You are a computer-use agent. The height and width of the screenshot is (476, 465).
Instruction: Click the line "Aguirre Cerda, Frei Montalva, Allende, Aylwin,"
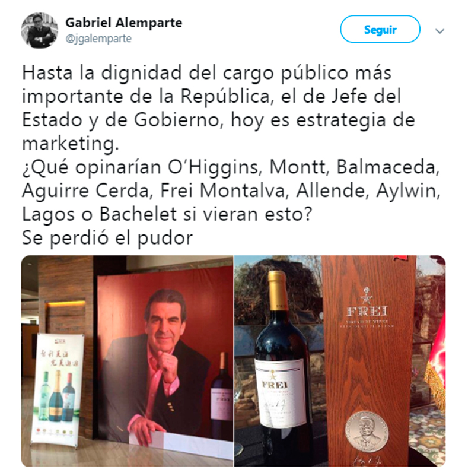pyautogui.click(x=231, y=191)
